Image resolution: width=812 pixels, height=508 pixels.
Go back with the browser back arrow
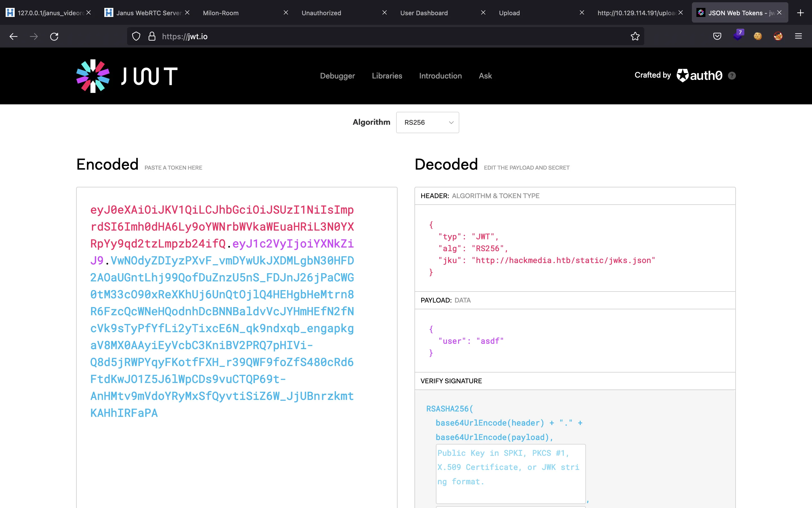[14, 36]
